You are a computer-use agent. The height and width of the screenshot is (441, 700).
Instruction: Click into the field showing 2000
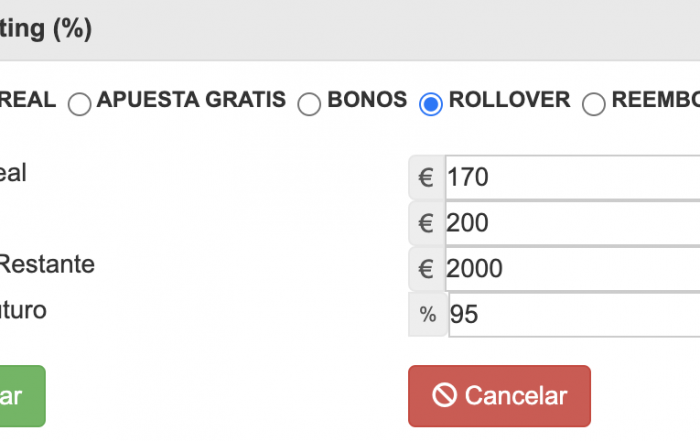pos(572,269)
